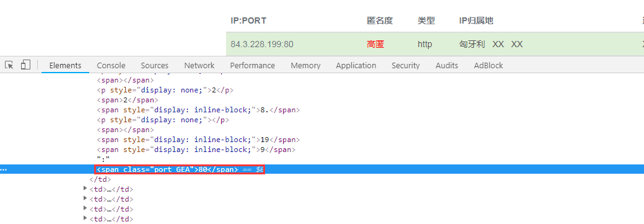Select the inline-block span containing 8.
This screenshot has width=644, height=224.
(x=198, y=110)
